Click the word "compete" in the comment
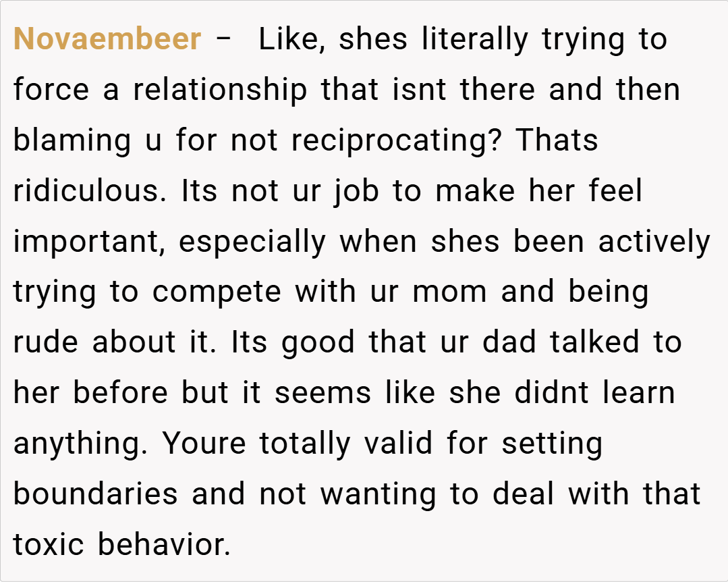Viewport: 728px width, 582px height. click(x=217, y=292)
